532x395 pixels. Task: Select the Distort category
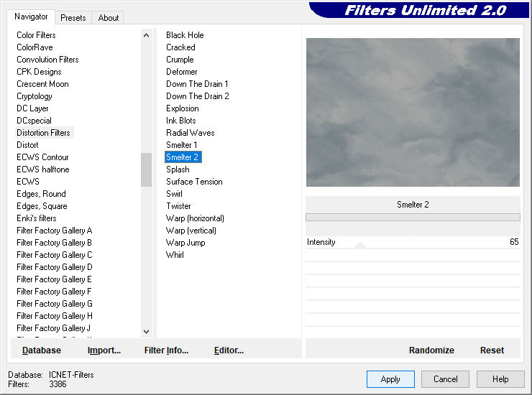point(27,145)
